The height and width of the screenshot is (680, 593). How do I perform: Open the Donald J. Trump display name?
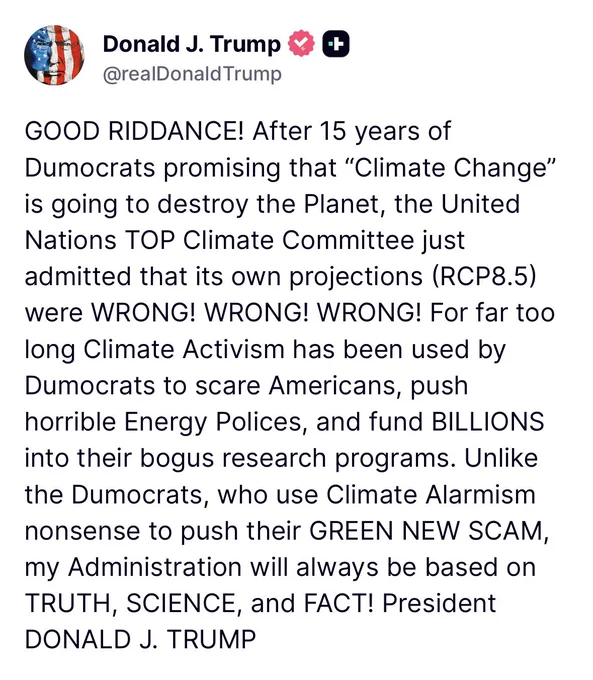pos(192,44)
